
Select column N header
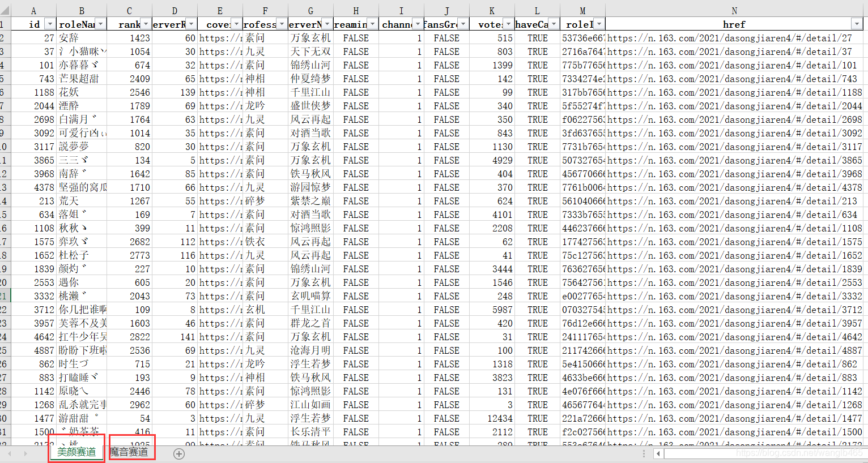coord(734,11)
